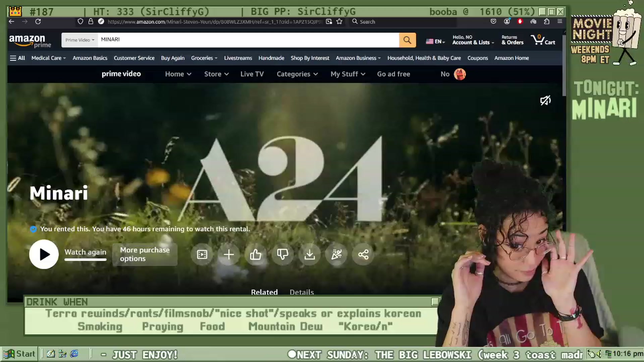This screenshot has height=362, width=644.
Task: Click the browser address bar URL
Action: tap(215, 21)
